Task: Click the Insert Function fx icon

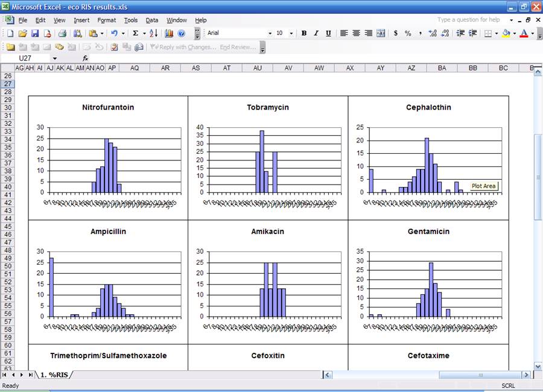Action: (86, 58)
